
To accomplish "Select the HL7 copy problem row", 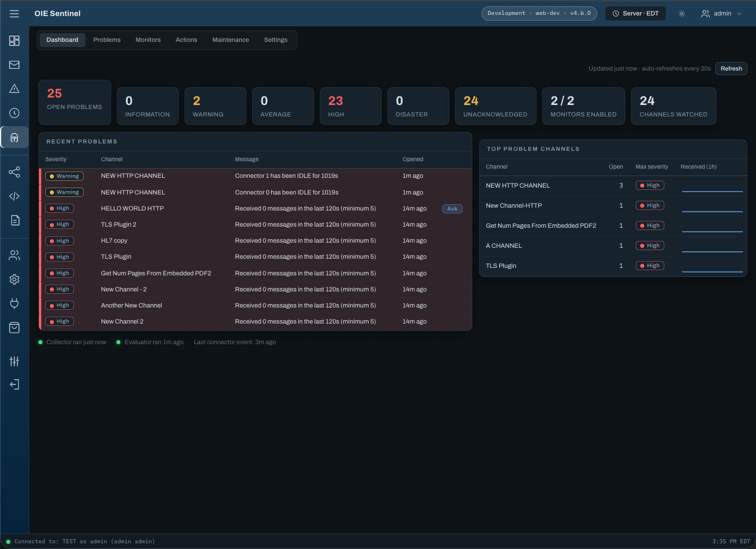I will click(256, 241).
